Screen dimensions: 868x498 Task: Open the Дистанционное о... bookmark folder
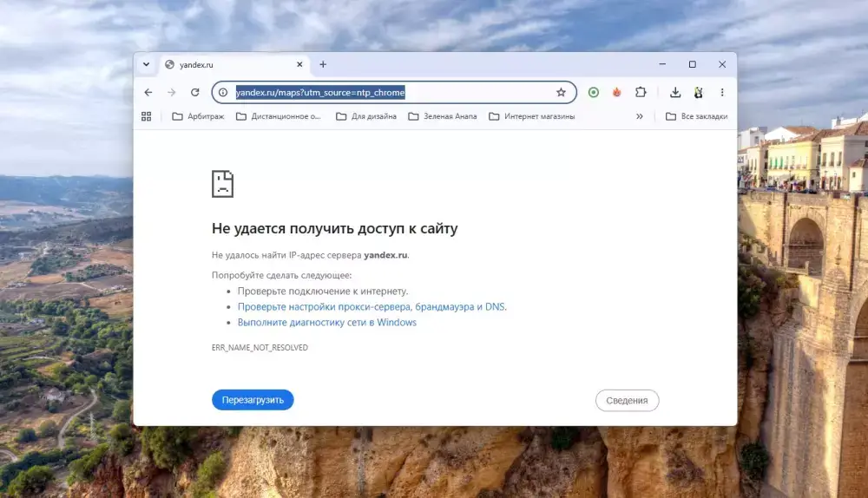[279, 116]
